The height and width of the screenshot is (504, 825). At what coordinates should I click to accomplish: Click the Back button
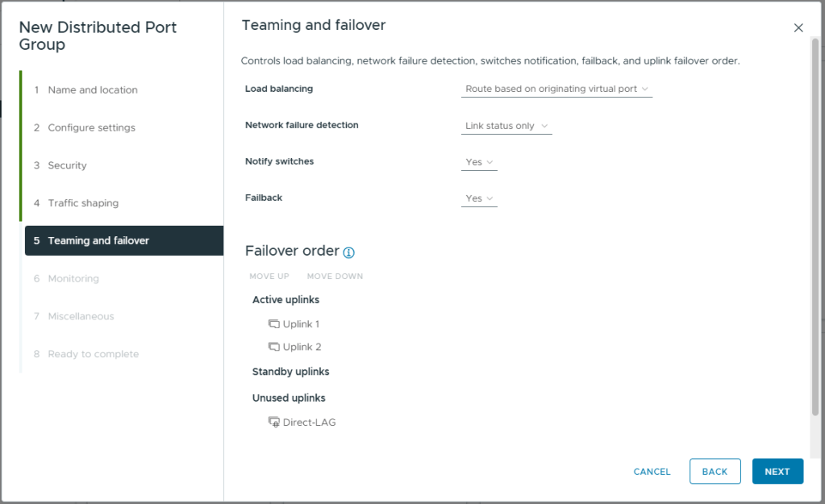tap(715, 472)
